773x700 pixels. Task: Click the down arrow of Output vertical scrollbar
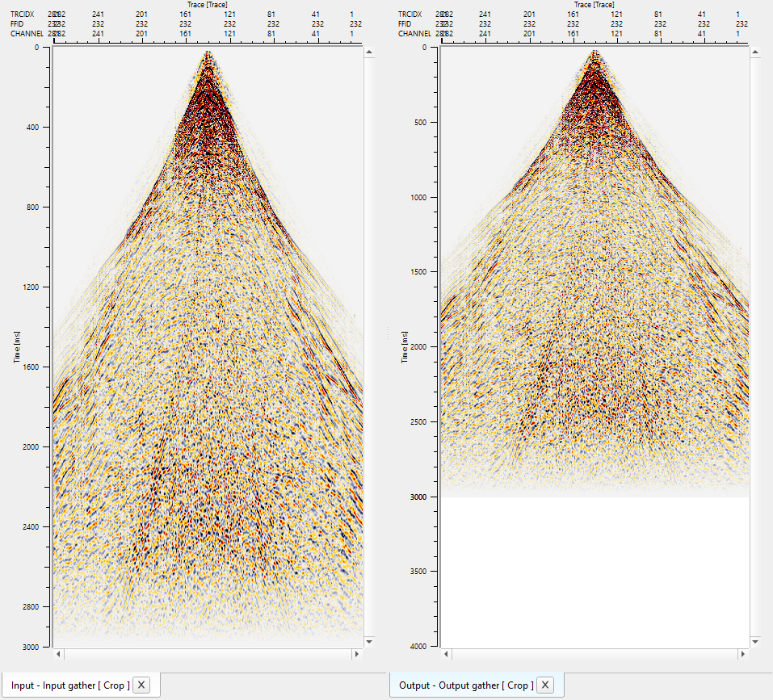[x=755, y=641]
